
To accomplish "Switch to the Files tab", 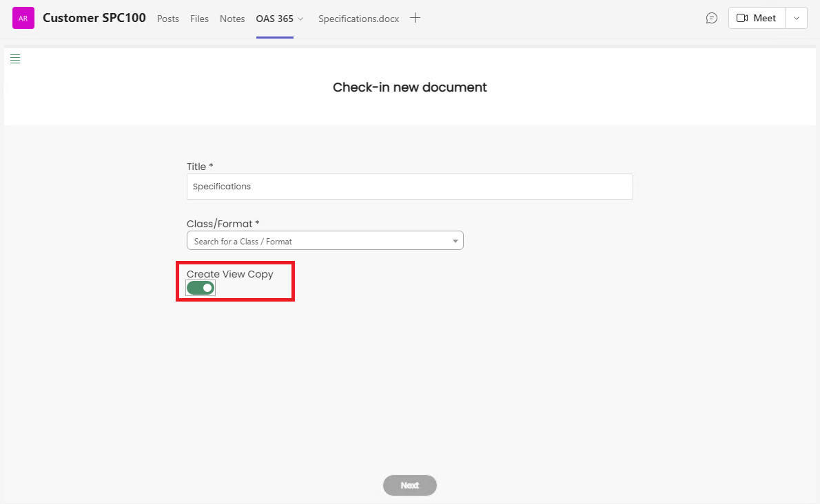I will 199,19.
